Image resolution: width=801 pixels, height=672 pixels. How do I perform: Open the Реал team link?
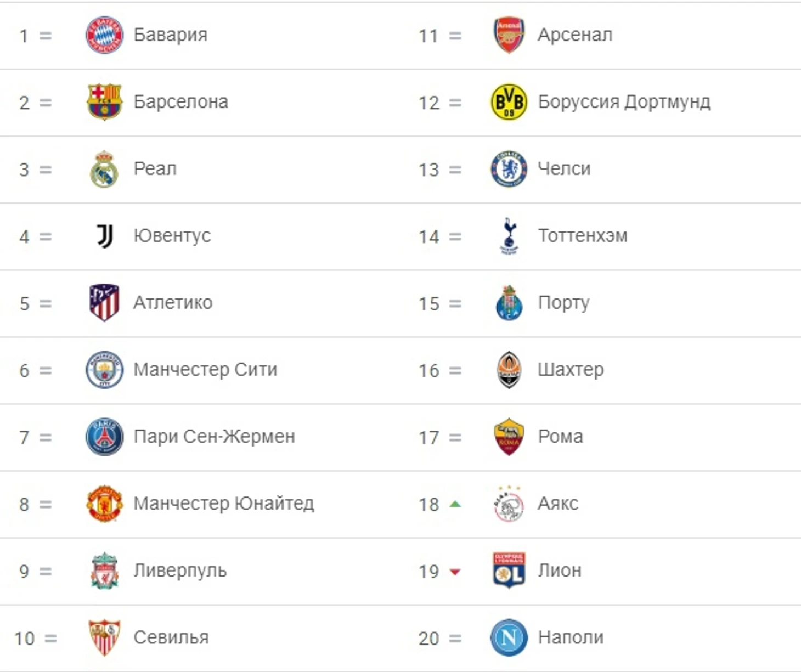155,168
